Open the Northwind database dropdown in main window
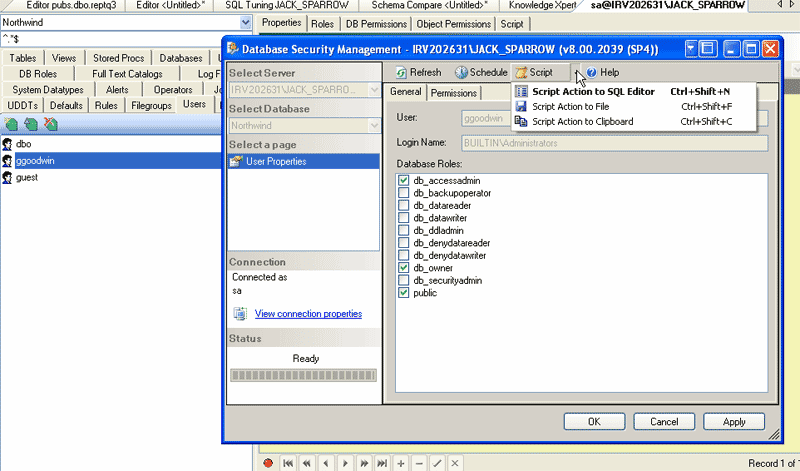This screenshot has height=471, width=800. [x=245, y=22]
